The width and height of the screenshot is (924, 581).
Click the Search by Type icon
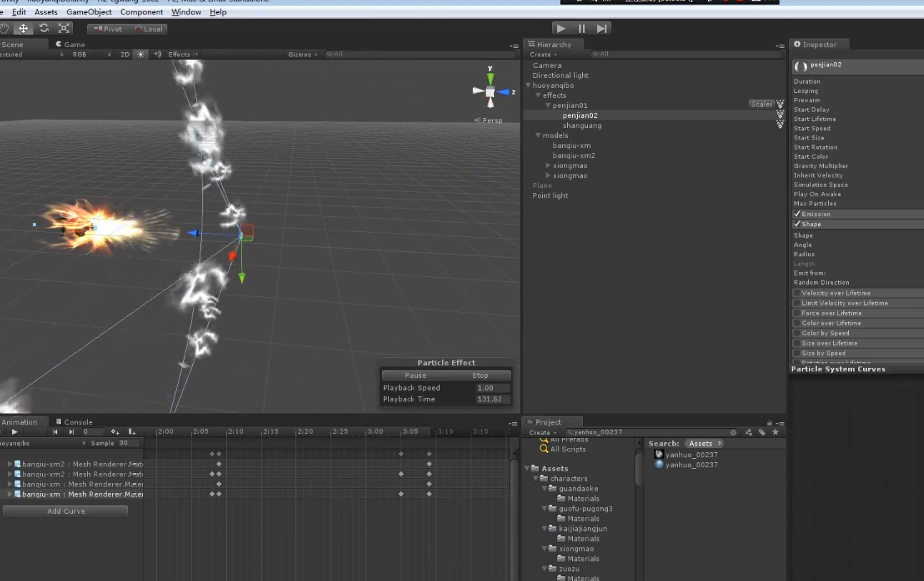pos(748,432)
